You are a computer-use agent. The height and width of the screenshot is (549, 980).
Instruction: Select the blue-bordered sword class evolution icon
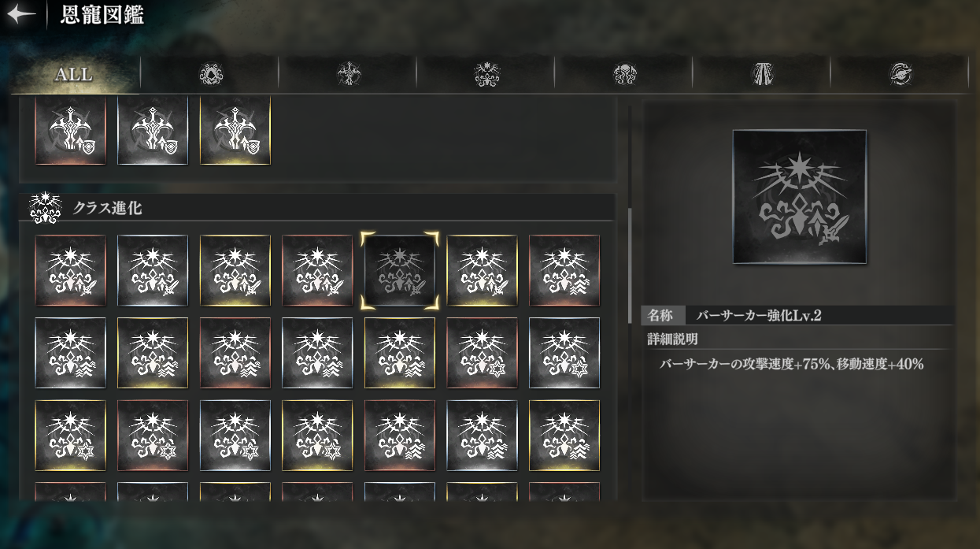point(153,270)
